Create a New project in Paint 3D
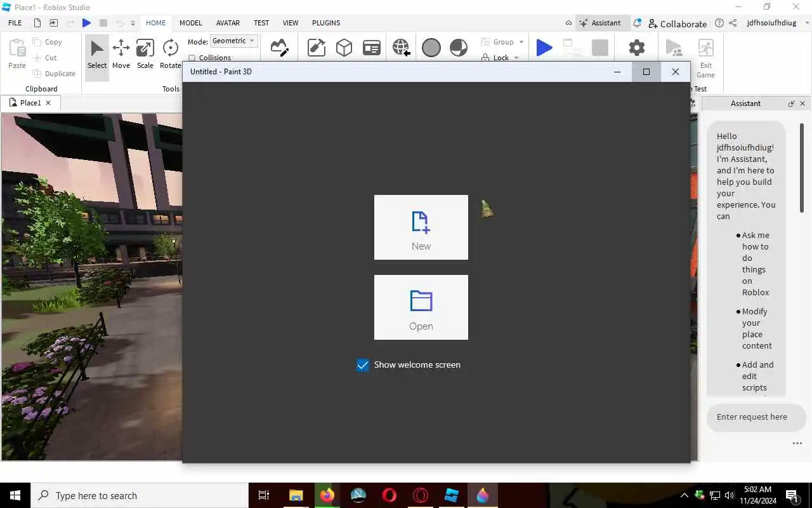This screenshot has height=508, width=812. 421,227
